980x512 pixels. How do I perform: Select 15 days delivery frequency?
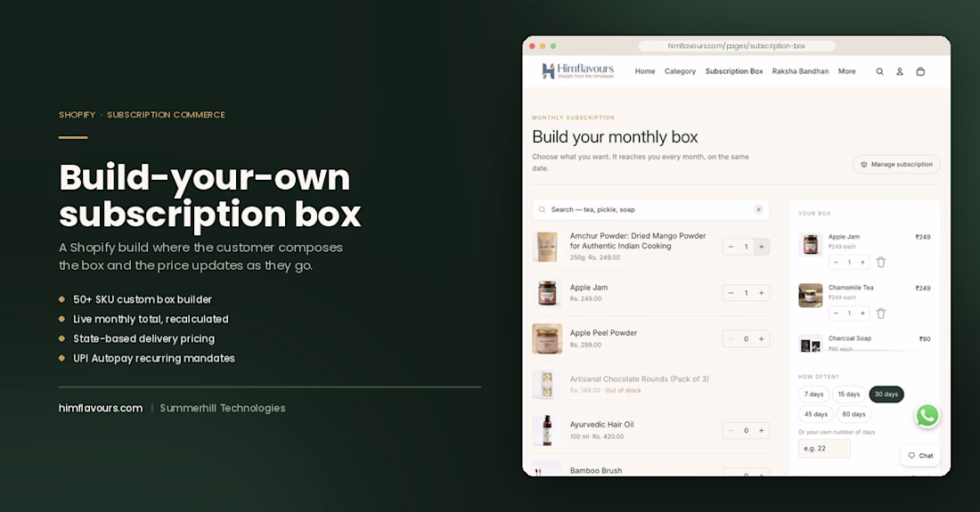tap(849, 394)
